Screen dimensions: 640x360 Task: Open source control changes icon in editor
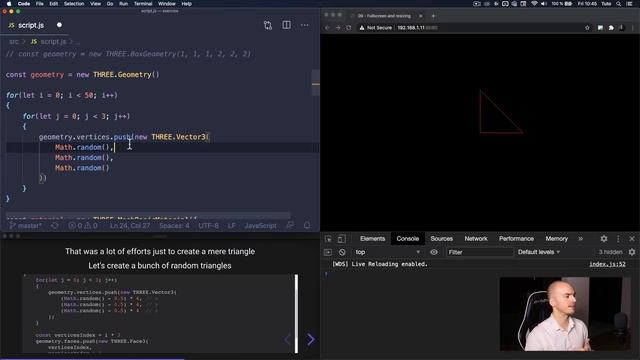pos(268,25)
